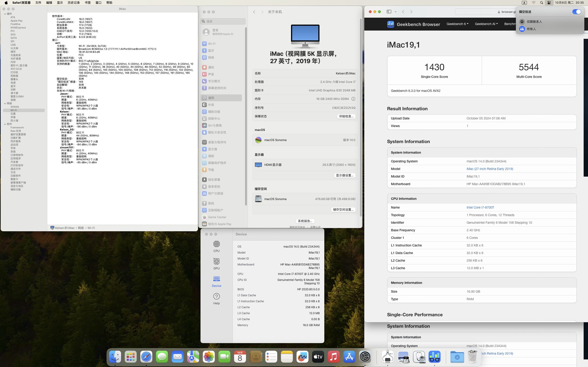This screenshot has width=588, height=367.
Task: Select 防火墙 in System Information network list
Action: click(x=14, y=121)
